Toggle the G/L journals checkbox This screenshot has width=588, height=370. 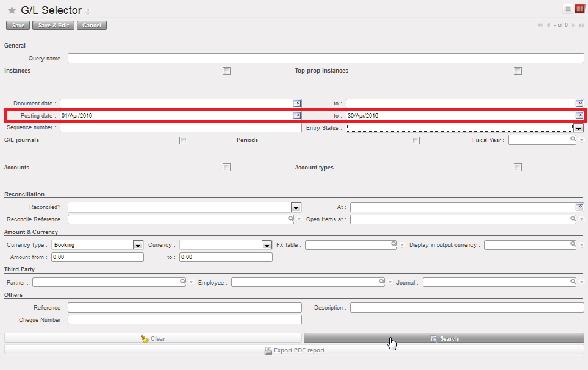(x=183, y=141)
